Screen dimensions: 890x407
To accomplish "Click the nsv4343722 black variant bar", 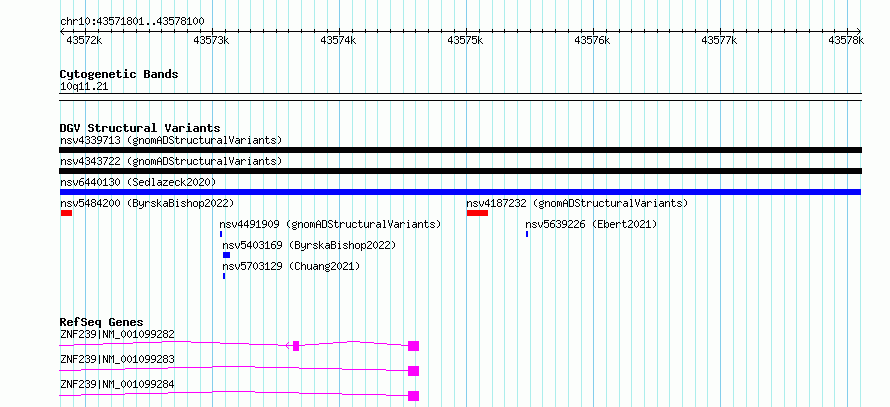I will pyautogui.click(x=460, y=171).
